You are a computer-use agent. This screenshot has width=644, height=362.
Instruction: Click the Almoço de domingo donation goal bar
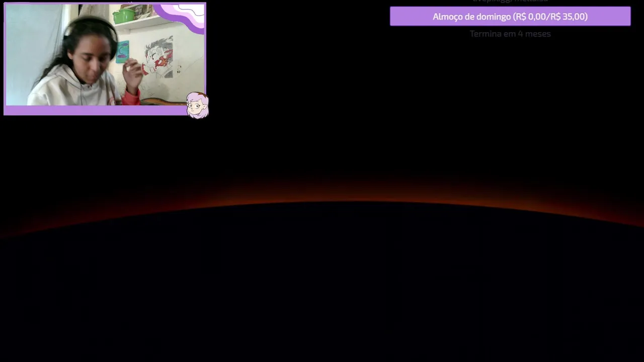coord(510,17)
